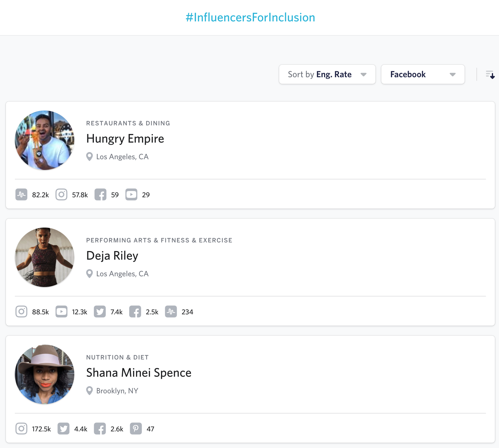Open the #InfluencersForInclusion link

click(250, 17)
